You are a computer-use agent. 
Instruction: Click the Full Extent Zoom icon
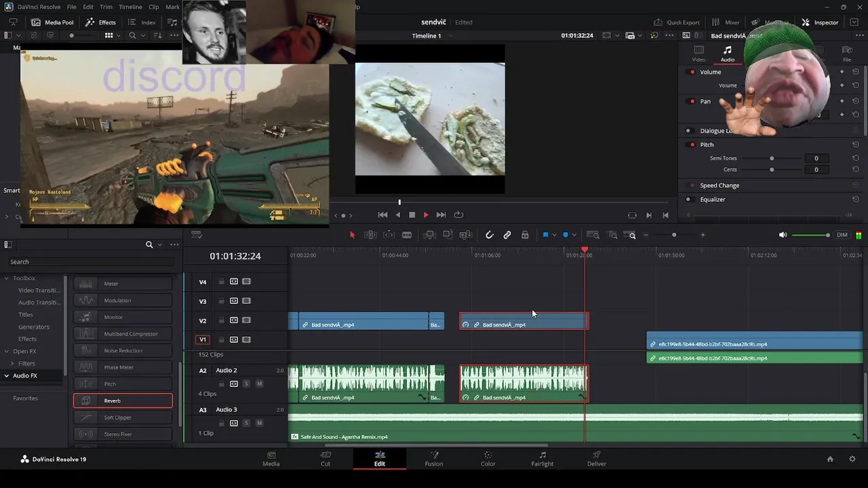pos(593,235)
